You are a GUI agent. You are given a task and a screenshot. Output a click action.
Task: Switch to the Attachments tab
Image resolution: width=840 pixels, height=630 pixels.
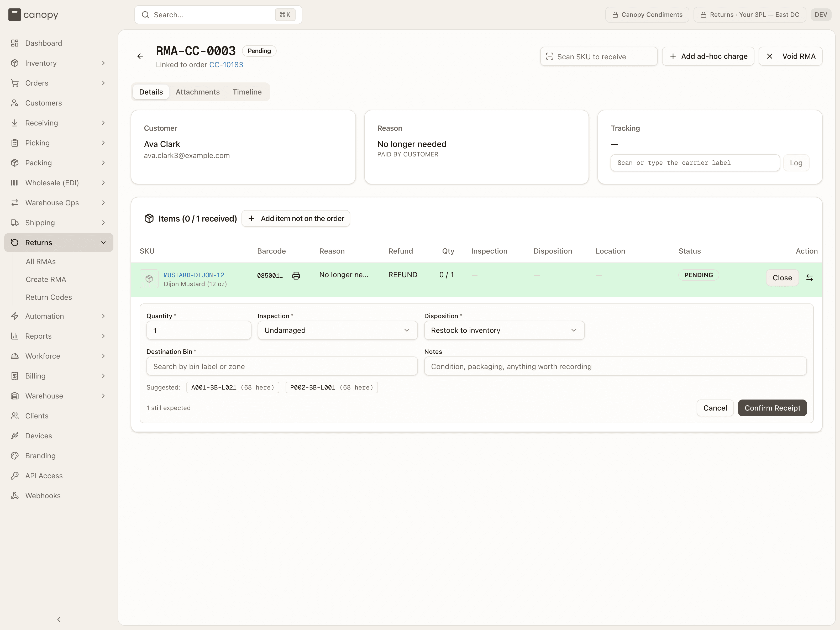pos(197,92)
